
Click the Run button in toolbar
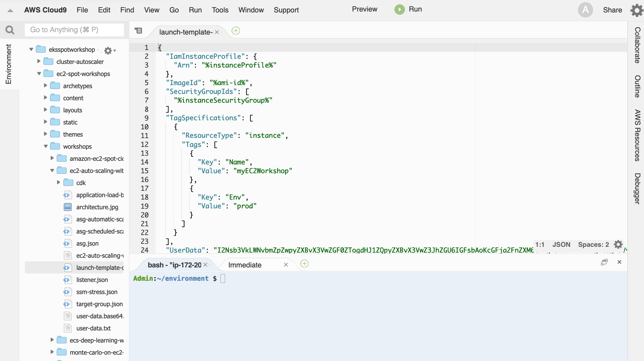tap(408, 10)
